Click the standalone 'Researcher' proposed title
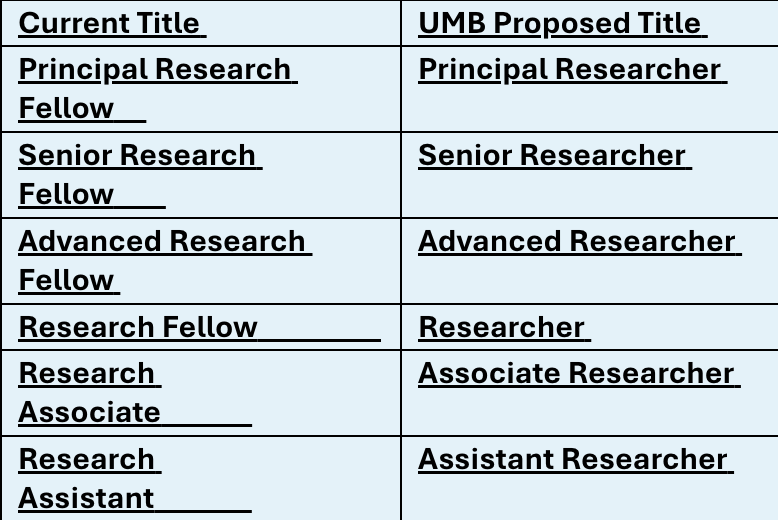 pos(502,327)
